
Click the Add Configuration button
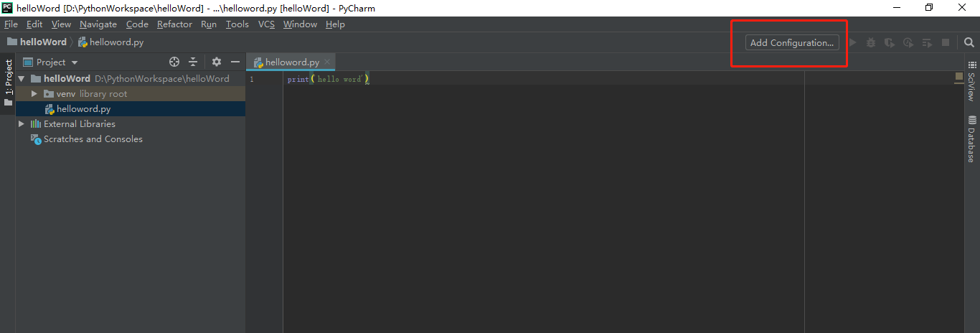(x=791, y=42)
